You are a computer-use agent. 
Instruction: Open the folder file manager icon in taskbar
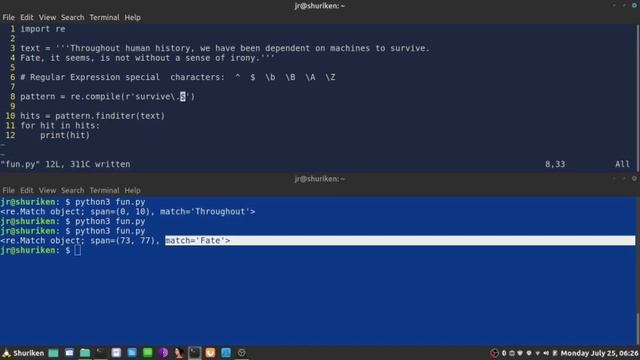85,353
